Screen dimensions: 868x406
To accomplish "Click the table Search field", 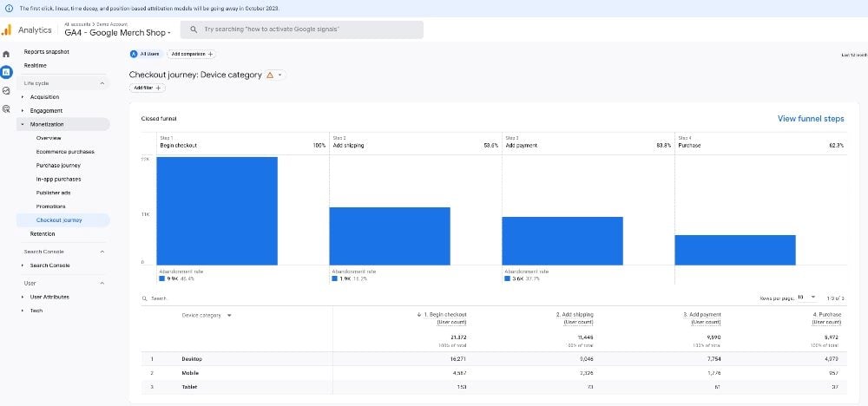I will point(158,298).
